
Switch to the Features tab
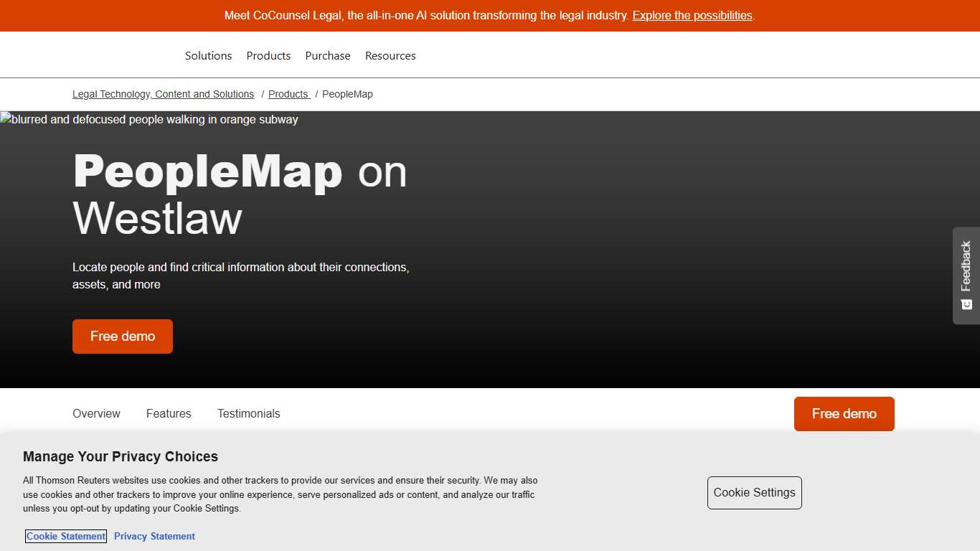(x=169, y=413)
